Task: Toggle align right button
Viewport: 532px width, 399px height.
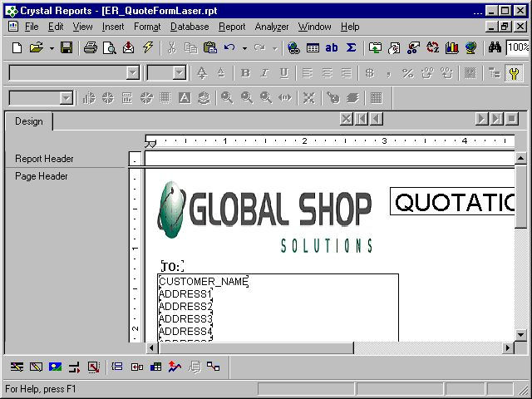Action: [x=346, y=73]
